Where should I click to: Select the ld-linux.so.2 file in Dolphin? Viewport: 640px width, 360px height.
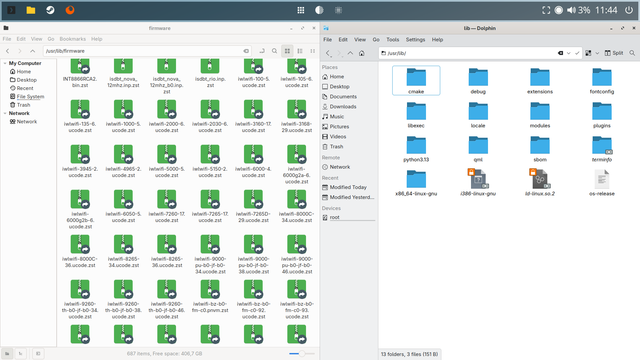pos(540,182)
